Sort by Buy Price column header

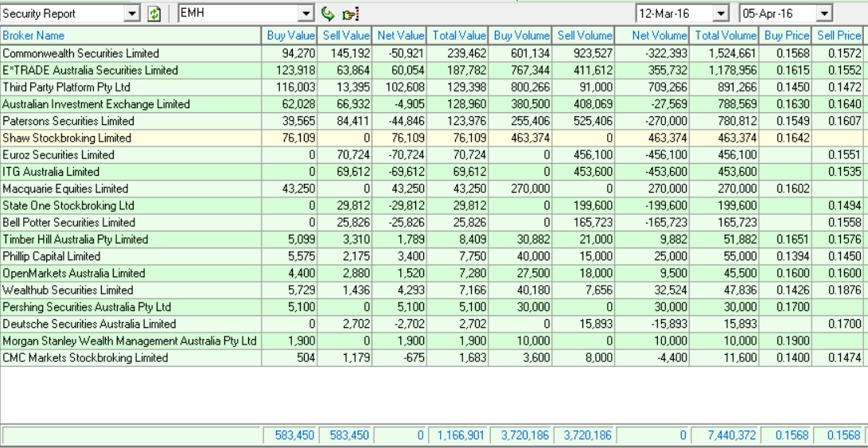point(785,36)
